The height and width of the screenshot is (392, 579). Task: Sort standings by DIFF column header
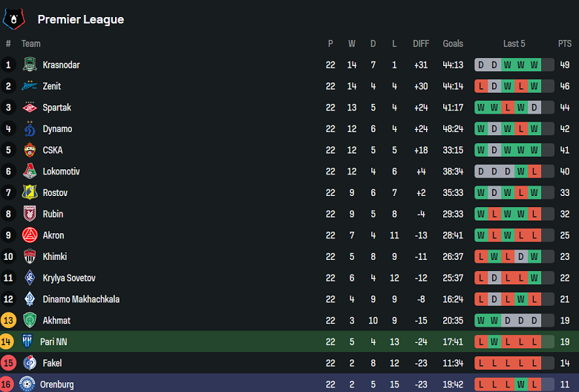[421, 44]
